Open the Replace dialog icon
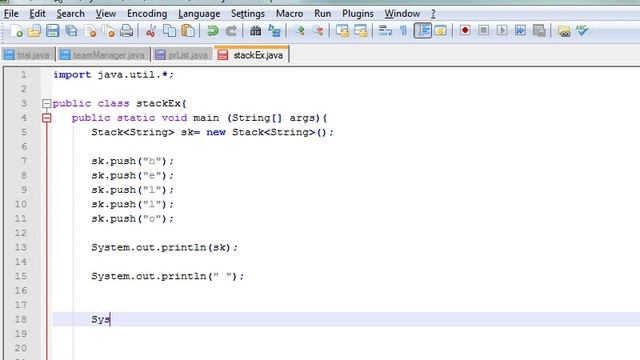The width and height of the screenshot is (640, 360). tap(274, 31)
